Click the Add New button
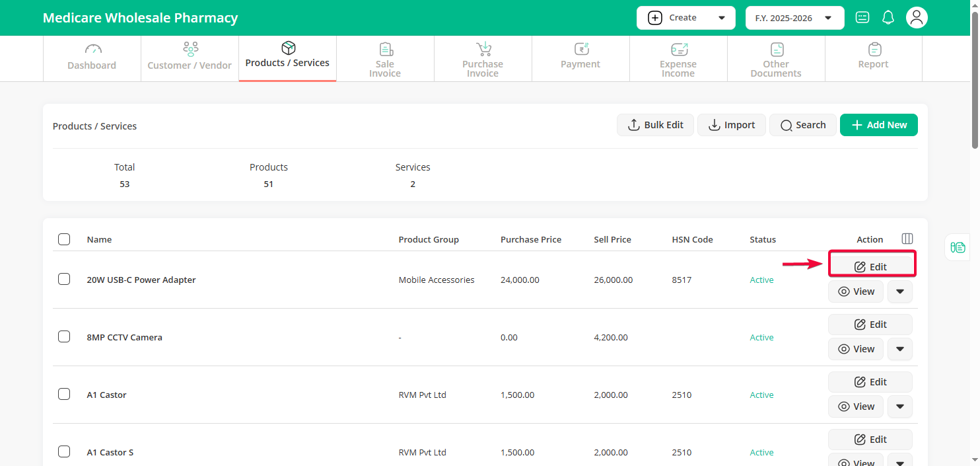Screen dimensions: 980x466 pos(878,125)
